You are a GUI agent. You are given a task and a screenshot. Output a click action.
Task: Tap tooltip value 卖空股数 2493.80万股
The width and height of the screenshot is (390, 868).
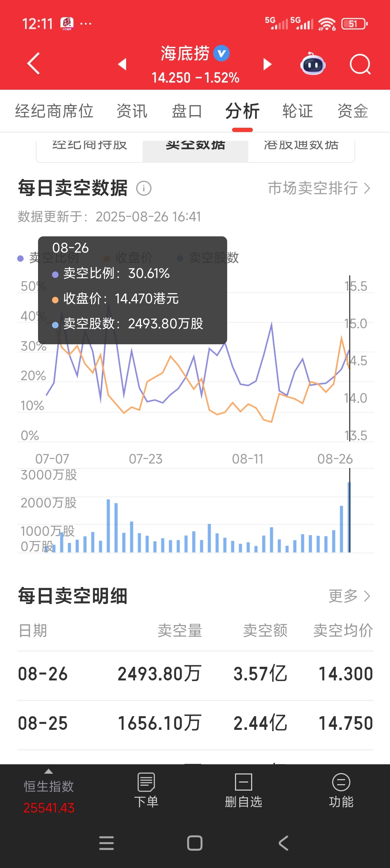(128, 324)
